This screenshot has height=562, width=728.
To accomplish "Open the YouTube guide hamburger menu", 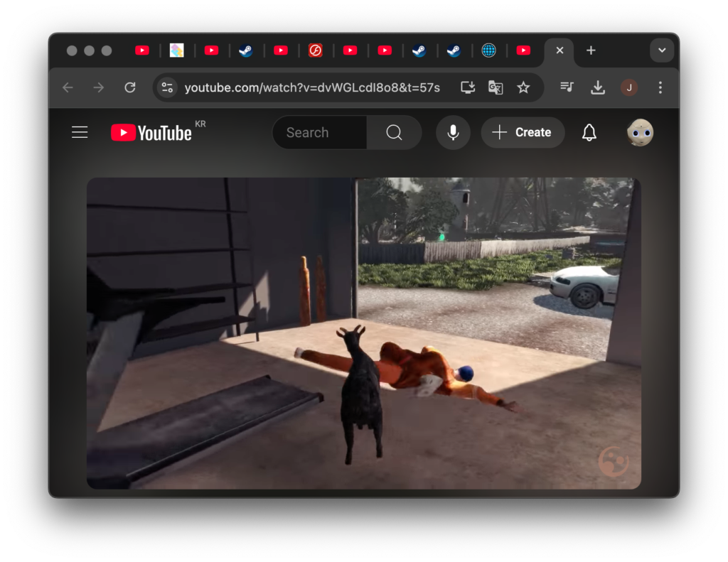I will point(80,133).
